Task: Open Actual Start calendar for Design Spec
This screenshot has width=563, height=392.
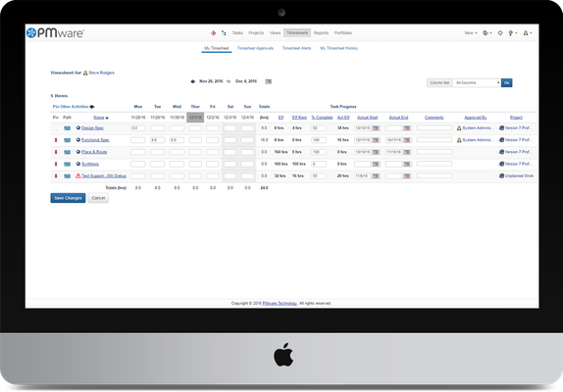Action: (376, 128)
